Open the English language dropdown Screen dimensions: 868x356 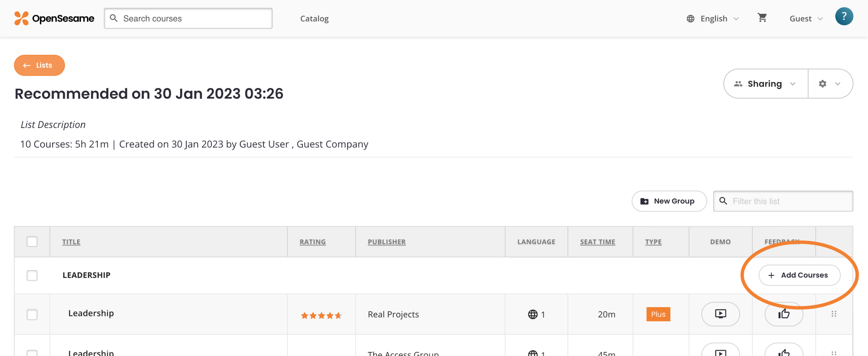pyautogui.click(x=713, y=19)
